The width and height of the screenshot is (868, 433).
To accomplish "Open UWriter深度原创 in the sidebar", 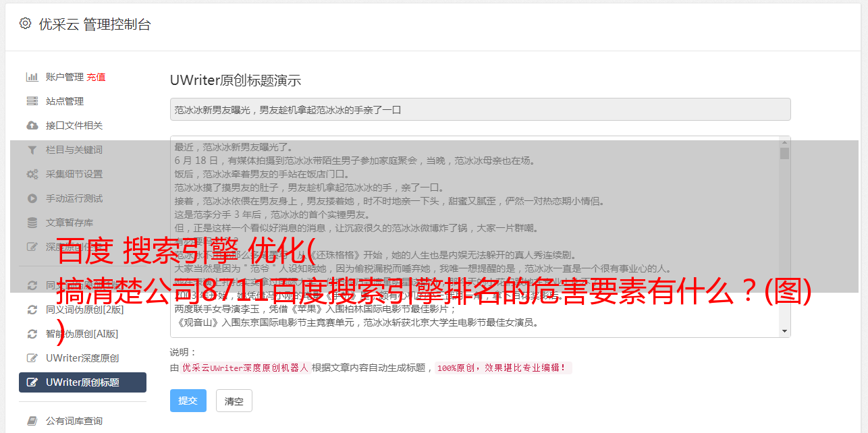I will 82,358.
